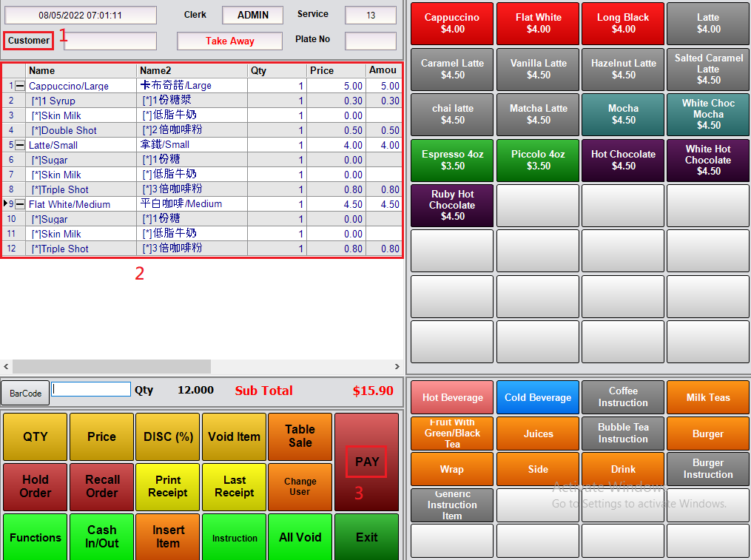Click the Print Receipt button
This screenshot has height=560, width=751.
point(168,487)
